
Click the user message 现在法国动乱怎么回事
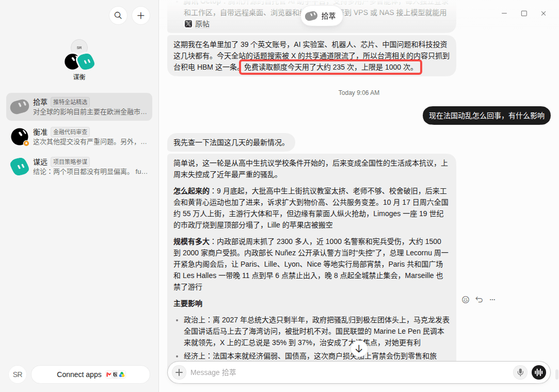coord(487,116)
